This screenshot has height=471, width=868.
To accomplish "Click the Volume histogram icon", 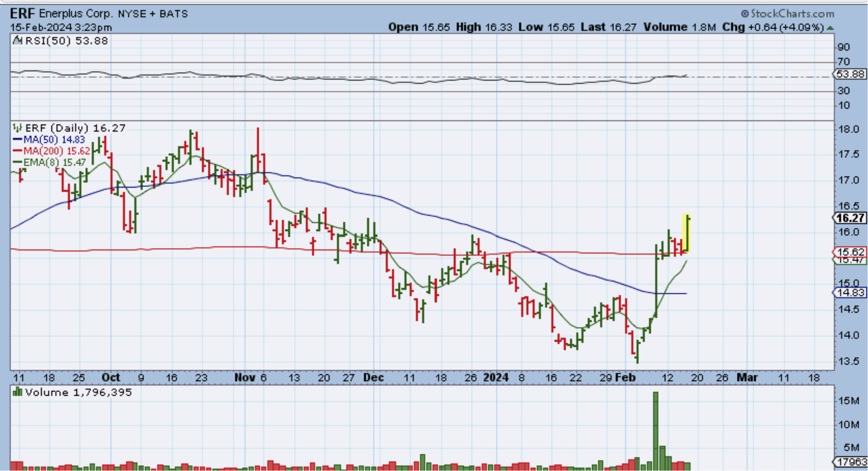I will click(x=17, y=392).
